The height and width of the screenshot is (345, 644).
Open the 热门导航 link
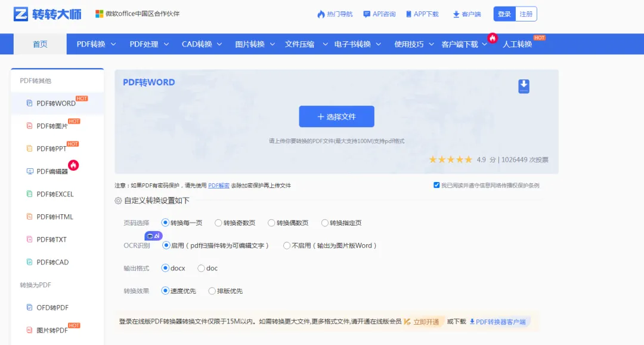(x=339, y=14)
